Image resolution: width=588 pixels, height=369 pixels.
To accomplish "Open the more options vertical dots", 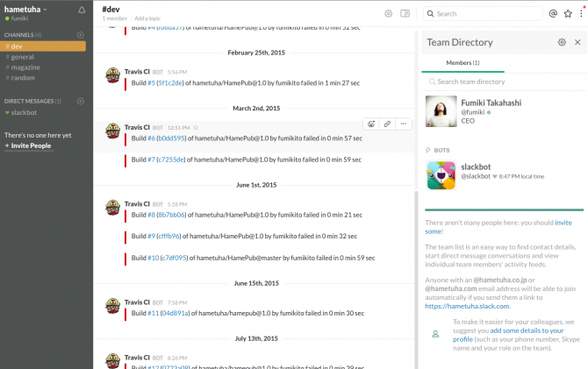I will pyautogui.click(x=581, y=13).
